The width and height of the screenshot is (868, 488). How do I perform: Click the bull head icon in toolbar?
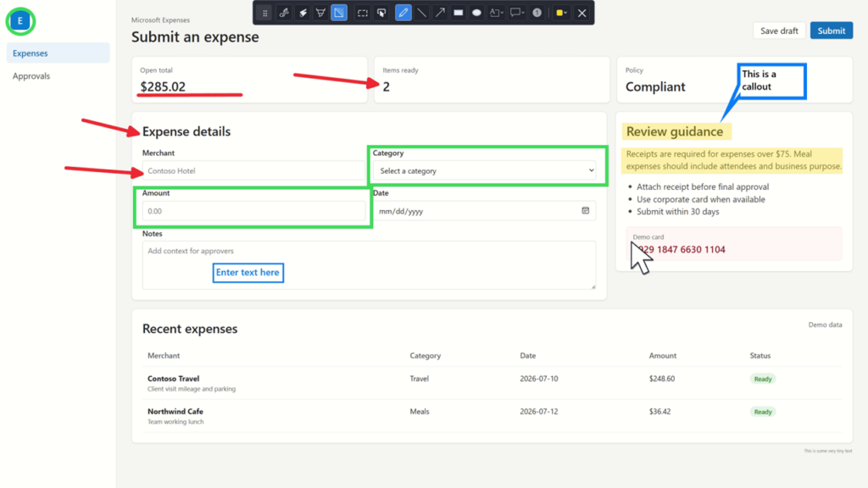point(320,13)
